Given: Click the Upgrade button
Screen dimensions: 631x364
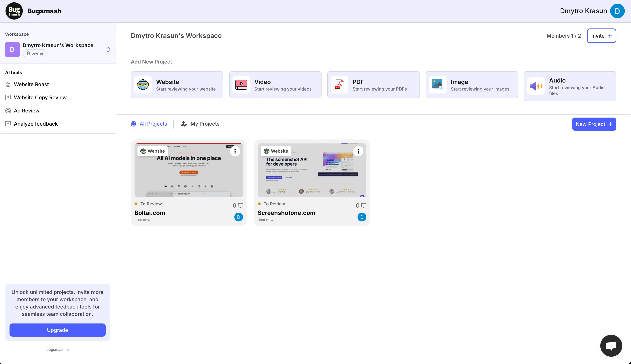Looking at the screenshot, I should (57, 330).
